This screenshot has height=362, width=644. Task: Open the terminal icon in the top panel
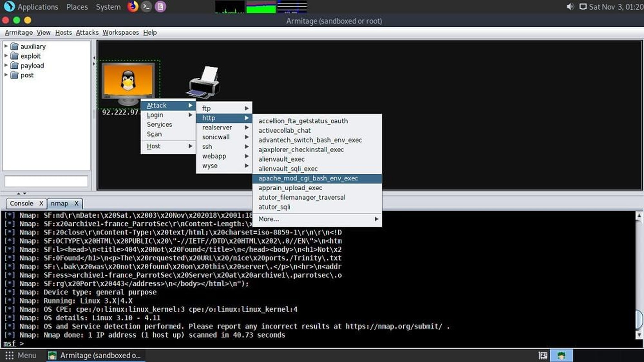(146, 7)
